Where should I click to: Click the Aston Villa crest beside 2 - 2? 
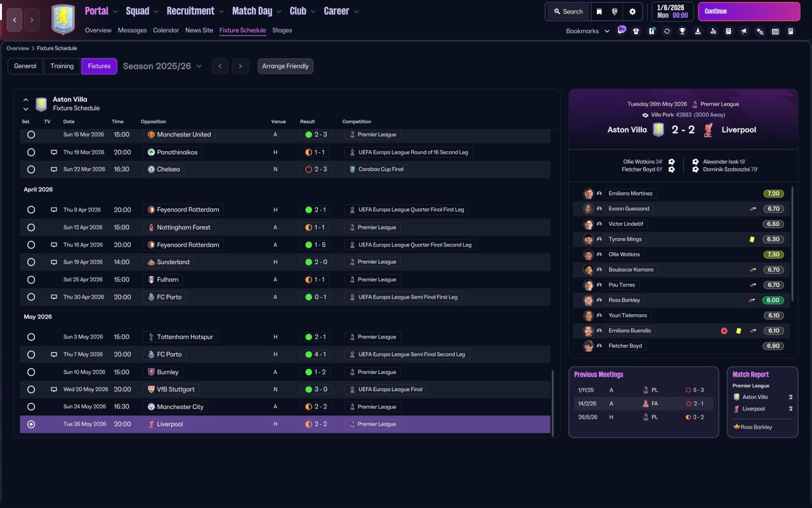tap(658, 130)
